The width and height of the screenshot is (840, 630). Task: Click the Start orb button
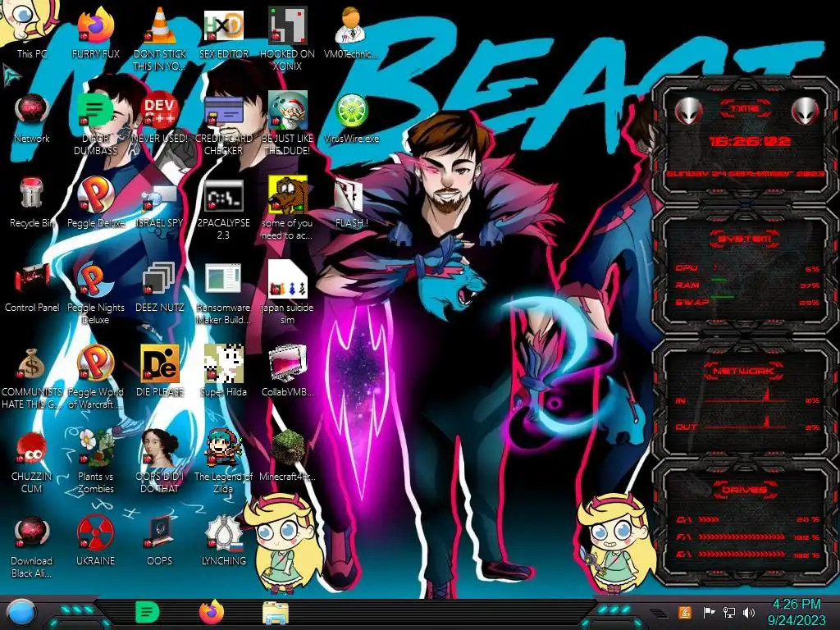pyautogui.click(x=22, y=613)
